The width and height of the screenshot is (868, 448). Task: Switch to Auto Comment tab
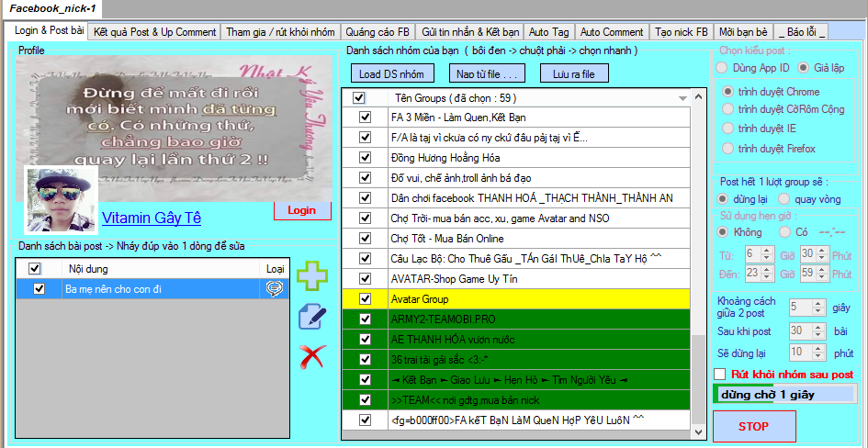click(x=612, y=32)
